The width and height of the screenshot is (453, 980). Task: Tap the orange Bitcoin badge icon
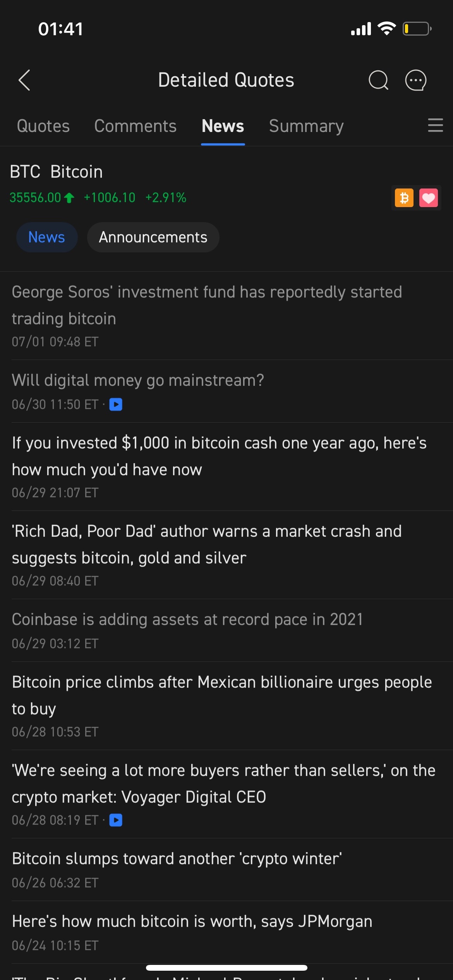404,198
